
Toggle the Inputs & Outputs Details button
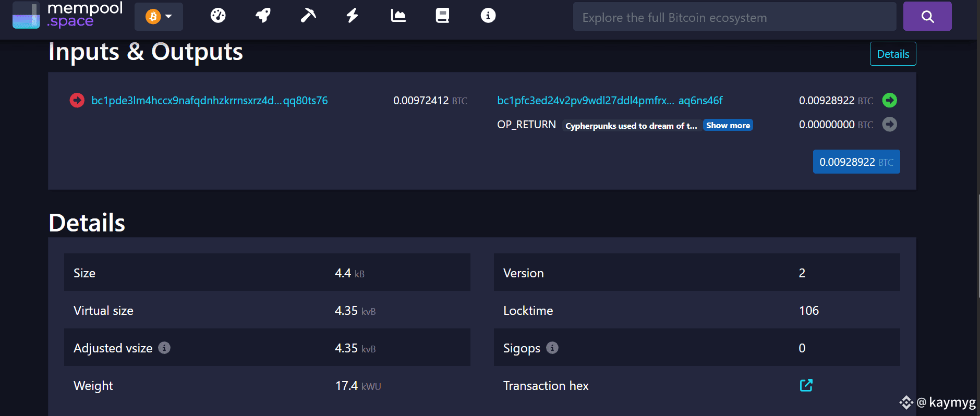892,54
